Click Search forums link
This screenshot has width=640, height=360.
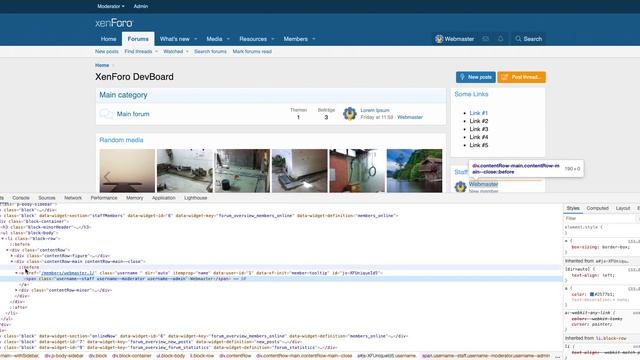point(210,51)
